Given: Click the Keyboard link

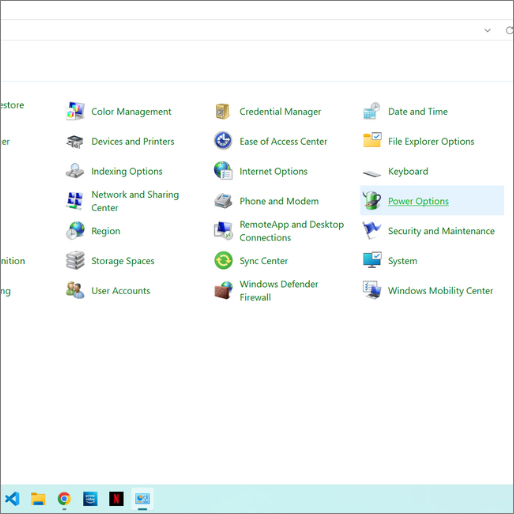Looking at the screenshot, I should coord(408,171).
